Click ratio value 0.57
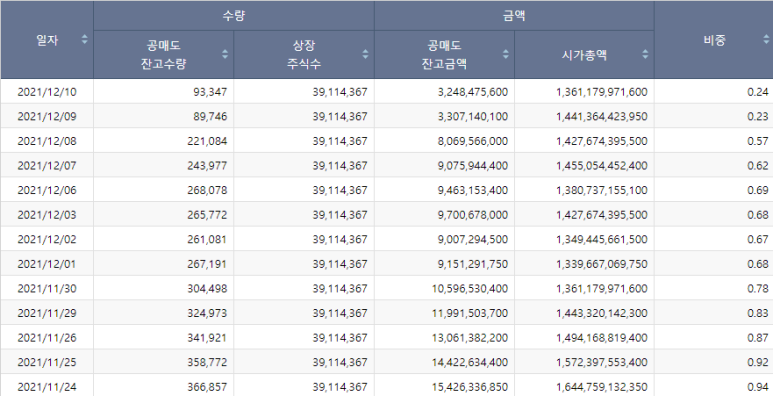 758,141
